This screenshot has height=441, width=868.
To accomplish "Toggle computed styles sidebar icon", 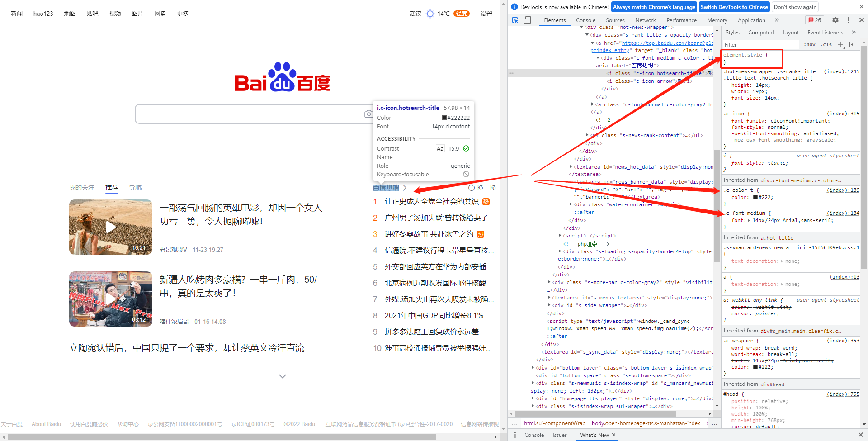I will pos(853,44).
